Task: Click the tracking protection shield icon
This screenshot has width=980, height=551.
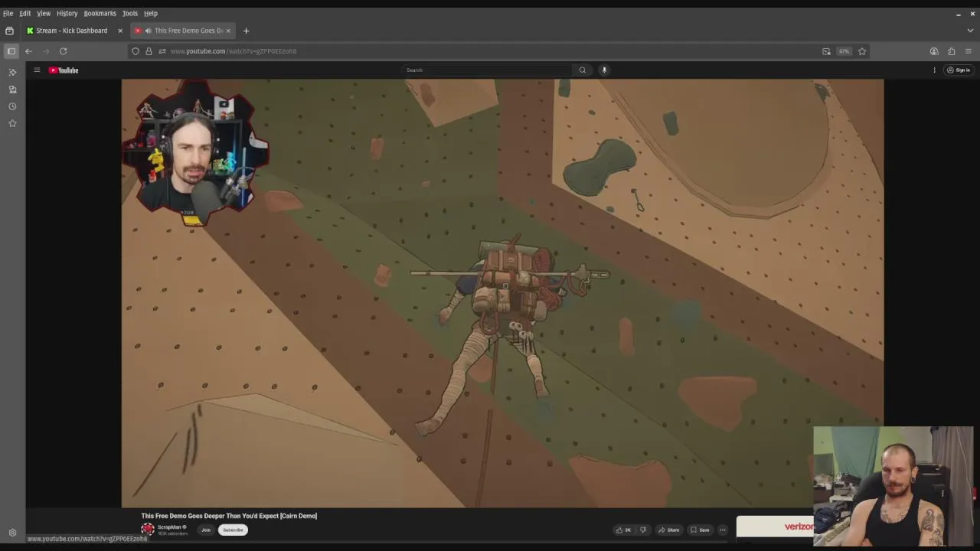Action: 136,51
